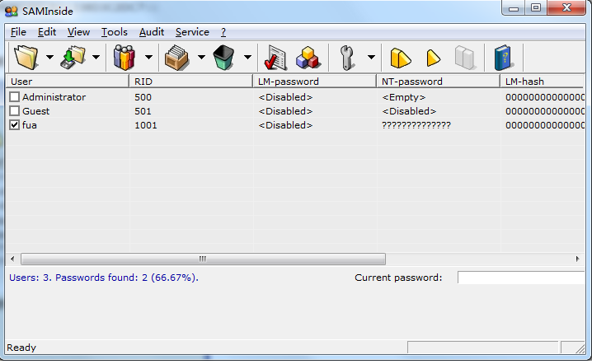
Task: Select the fua user name
Action: [30, 125]
